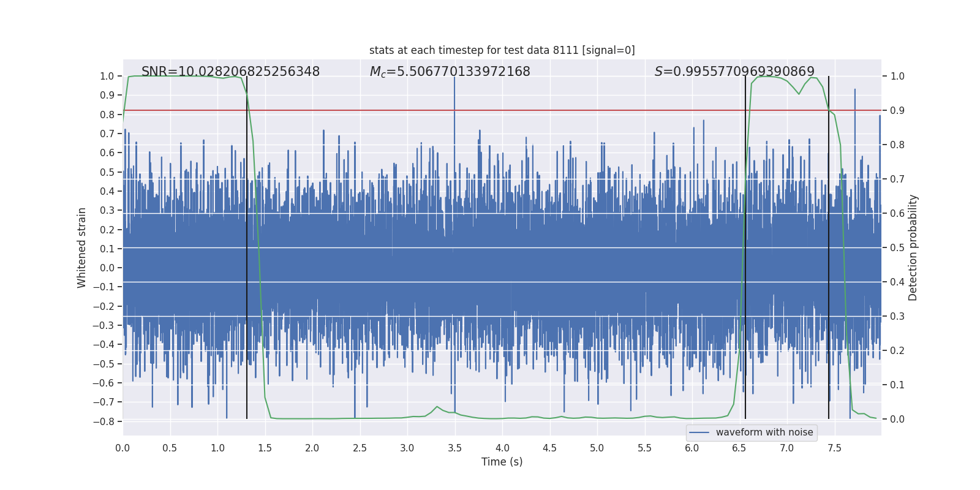980x490 pixels.
Task: Click the 0.0 tick label on time axis
Action: (123, 448)
